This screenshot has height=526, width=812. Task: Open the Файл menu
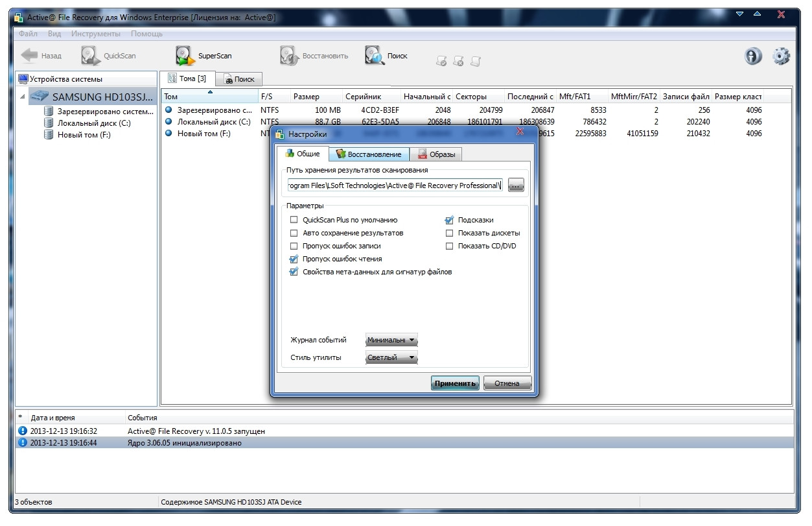coord(28,34)
